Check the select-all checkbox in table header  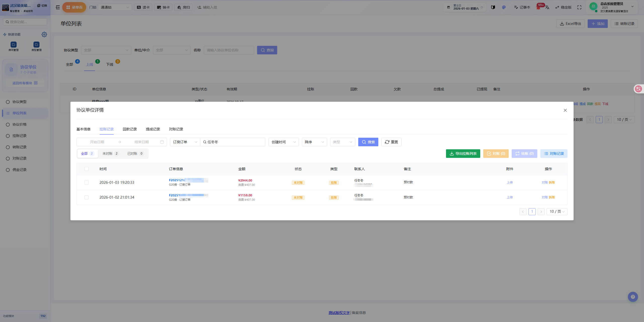tap(87, 169)
